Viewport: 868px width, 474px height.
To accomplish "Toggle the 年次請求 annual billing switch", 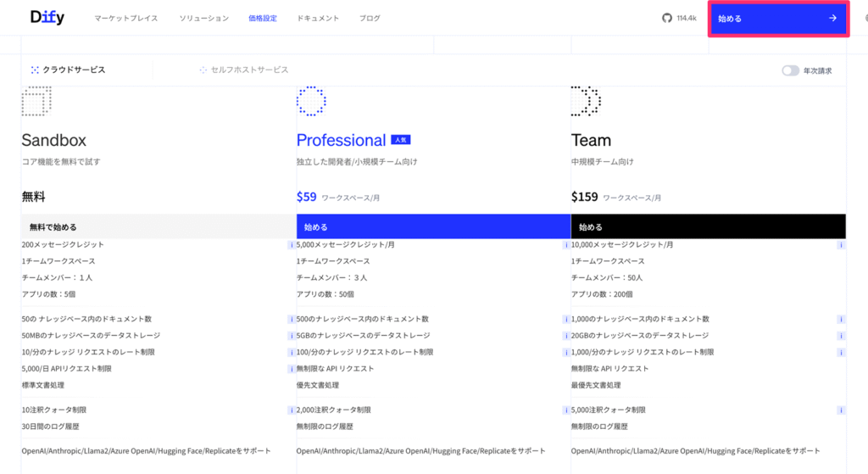I will pyautogui.click(x=791, y=70).
